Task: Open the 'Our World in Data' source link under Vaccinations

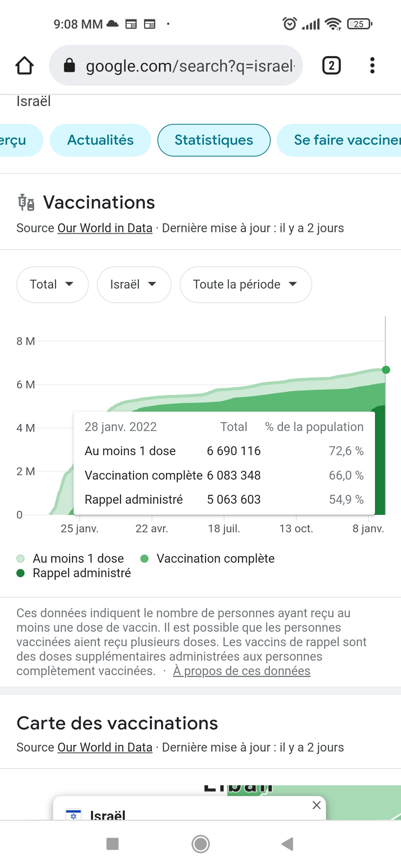Action: (105, 228)
